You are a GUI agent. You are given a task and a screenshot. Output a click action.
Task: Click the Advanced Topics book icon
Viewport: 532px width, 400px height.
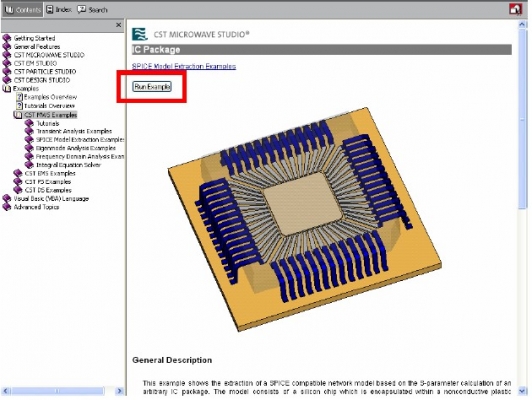tap(7, 207)
